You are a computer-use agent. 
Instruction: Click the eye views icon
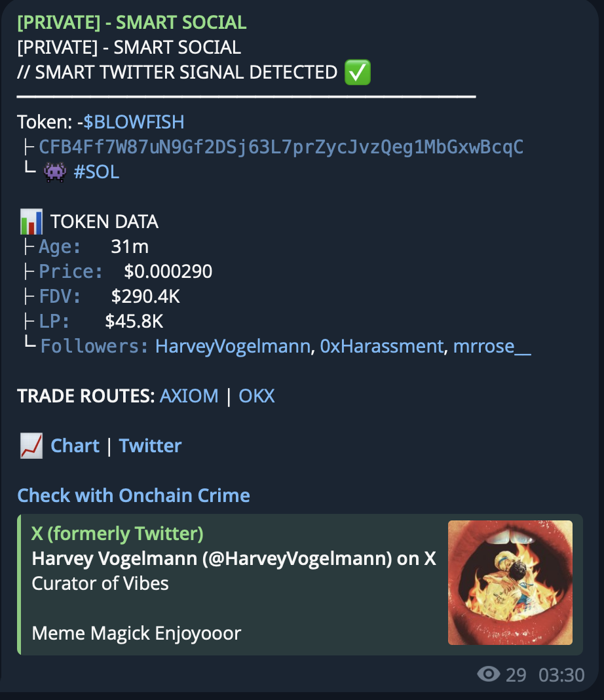tap(488, 674)
